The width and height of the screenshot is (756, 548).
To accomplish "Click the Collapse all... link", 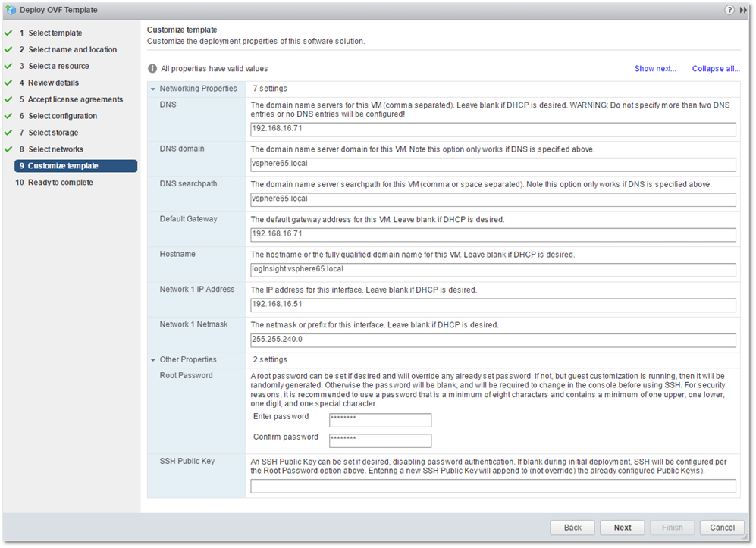I will click(716, 69).
